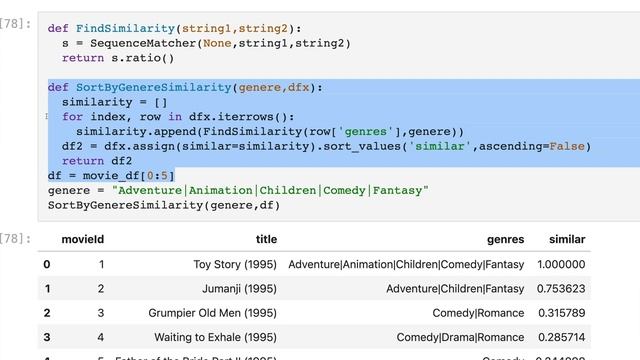The image size is (640, 360).
Task: Click the 'df = movie_df[0:5]' line
Action: pos(111,176)
